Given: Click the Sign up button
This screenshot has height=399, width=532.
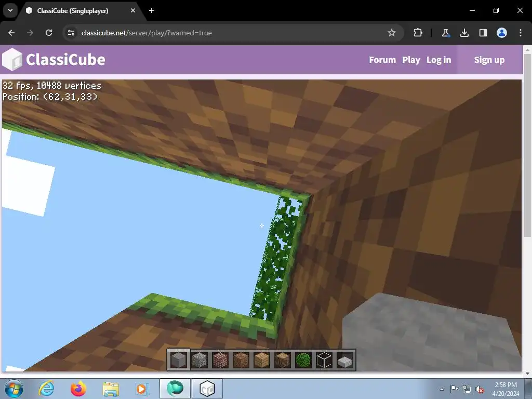Looking at the screenshot, I should (489, 60).
